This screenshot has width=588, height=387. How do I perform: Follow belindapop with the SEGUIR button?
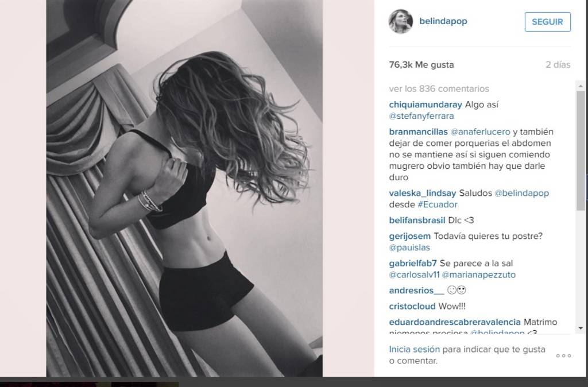(547, 22)
